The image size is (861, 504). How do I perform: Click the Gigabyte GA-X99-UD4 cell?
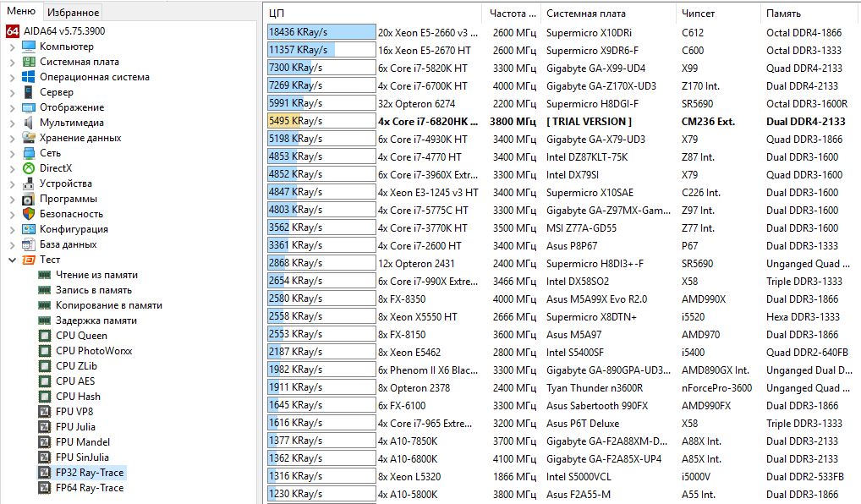pos(595,68)
